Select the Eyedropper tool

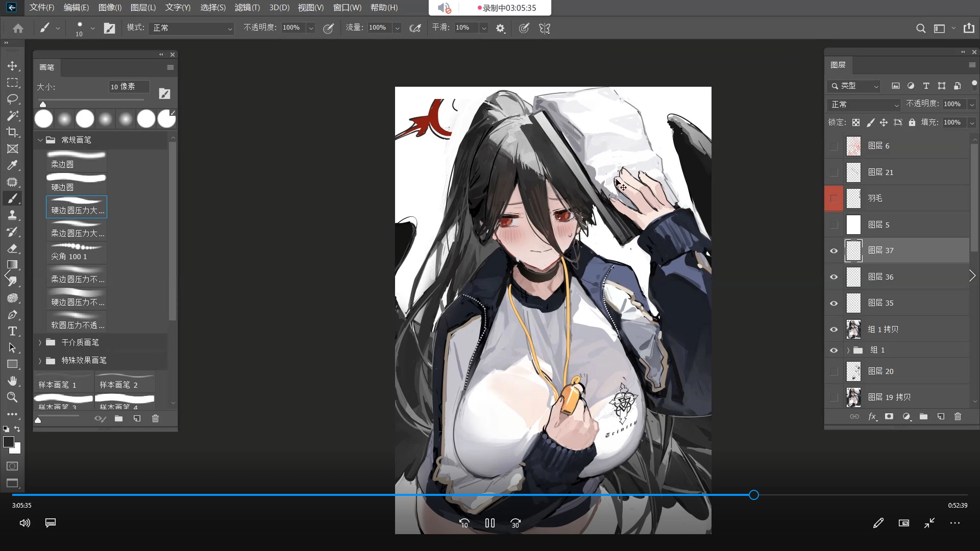point(12,165)
